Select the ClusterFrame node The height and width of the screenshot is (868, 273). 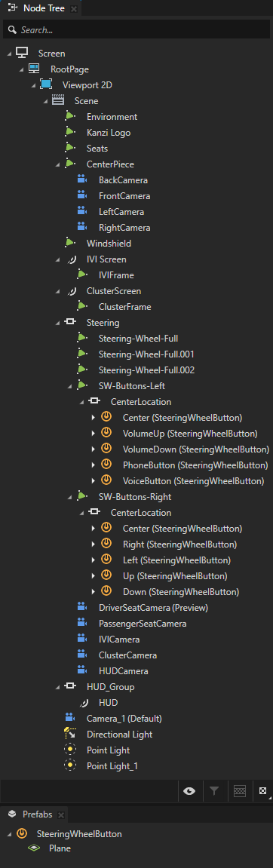pos(125,306)
